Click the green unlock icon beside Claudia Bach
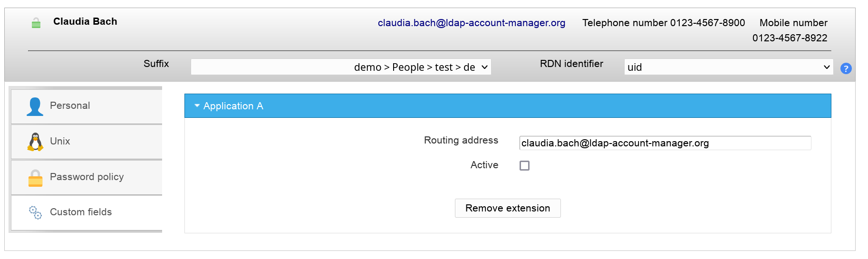The image size is (868, 259). click(36, 23)
